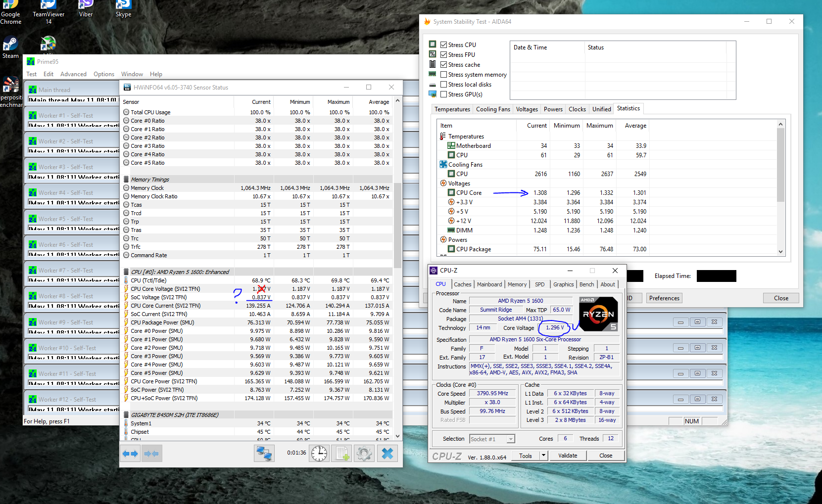The width and height of the screenshot is (822, 504).
Task: Uncheck Stress cache checkbox
Action: (x=444, y=65)
